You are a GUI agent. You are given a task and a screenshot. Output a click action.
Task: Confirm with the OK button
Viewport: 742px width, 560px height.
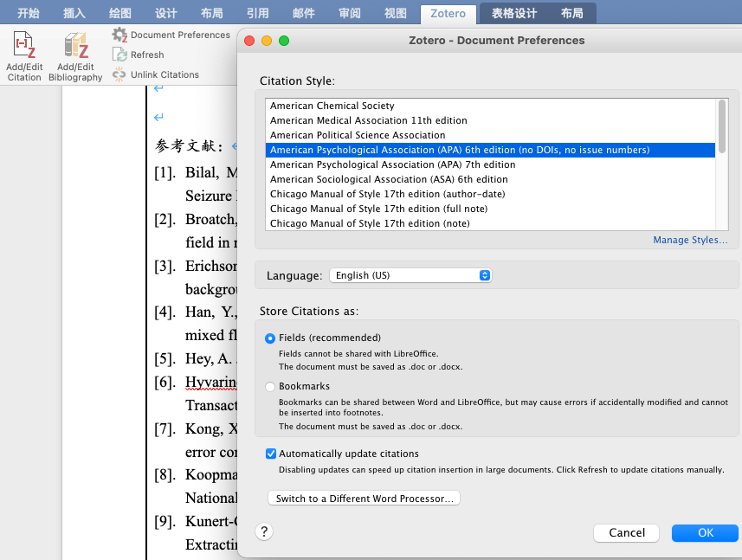point(705,532)
